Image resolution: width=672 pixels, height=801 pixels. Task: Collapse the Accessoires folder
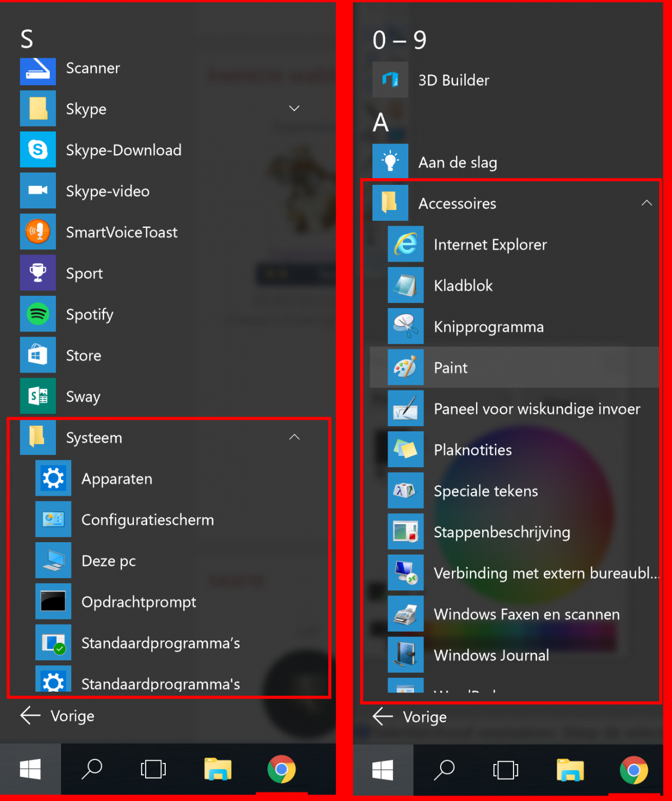[x=647, y=203]
